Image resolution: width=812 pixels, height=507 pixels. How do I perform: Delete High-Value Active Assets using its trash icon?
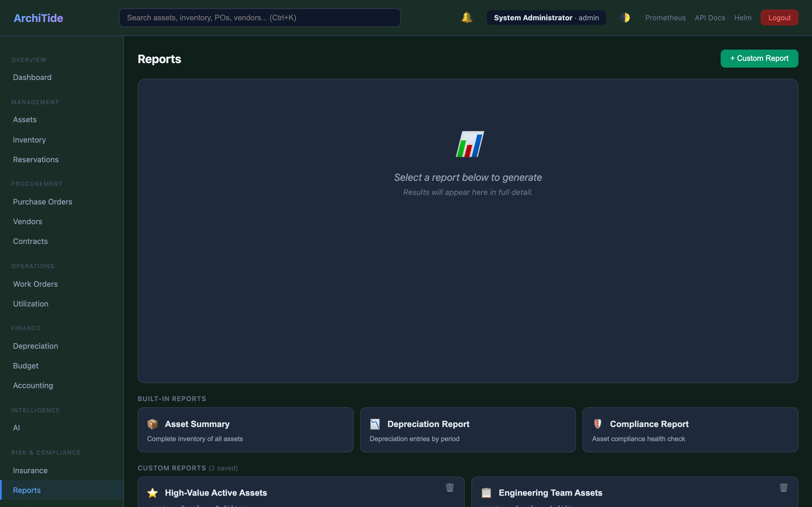(x=450, y=488)
